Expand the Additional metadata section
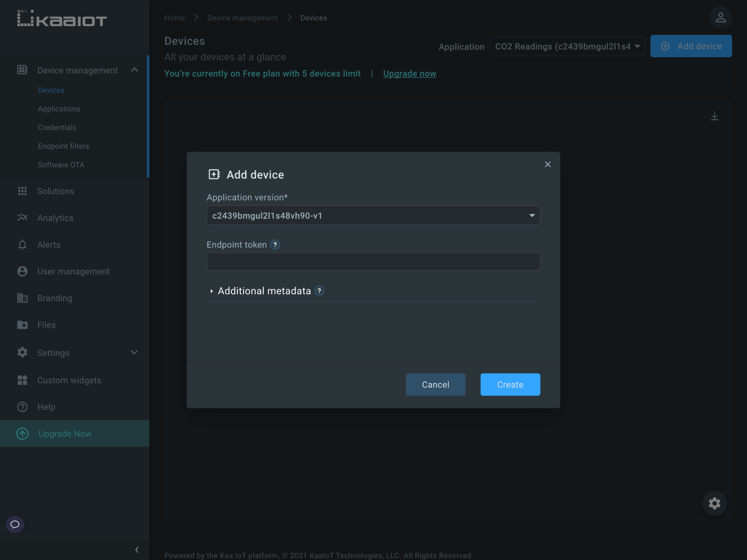This screenshot has height=560, width=747. (x=264, y=291)
